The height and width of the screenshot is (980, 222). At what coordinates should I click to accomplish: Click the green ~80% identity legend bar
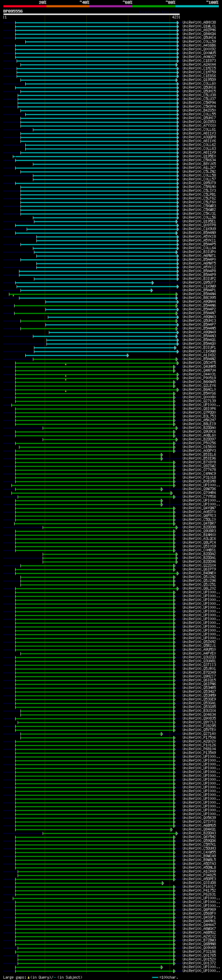click(x=154, y=7)
